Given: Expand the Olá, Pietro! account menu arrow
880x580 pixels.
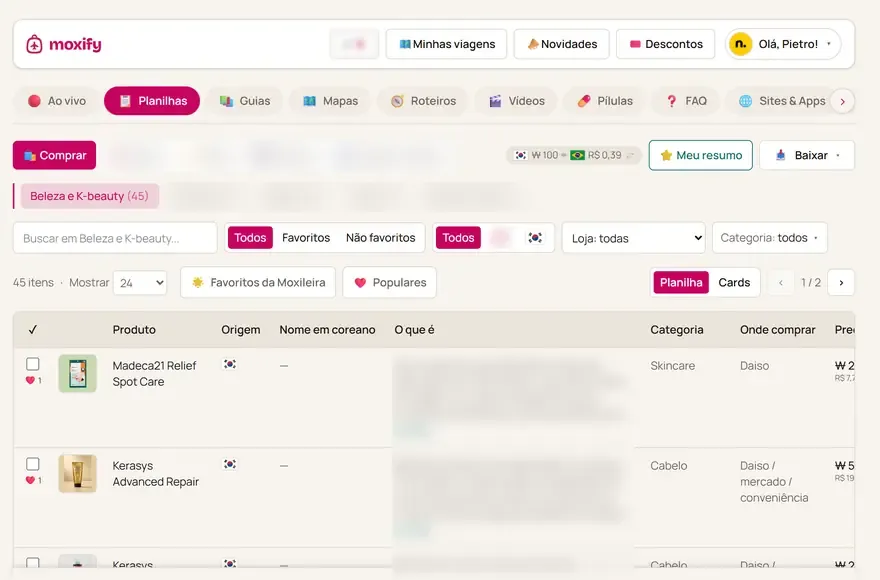Looking at the screenshot, I should (829, 44).
